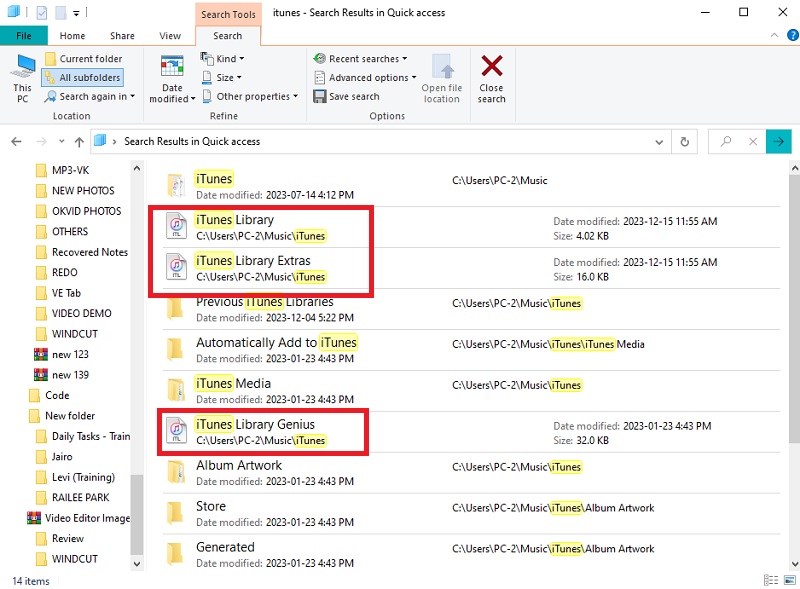800x589 pixels.
Task: Open the Date modified filter
Action: (172, 78)
